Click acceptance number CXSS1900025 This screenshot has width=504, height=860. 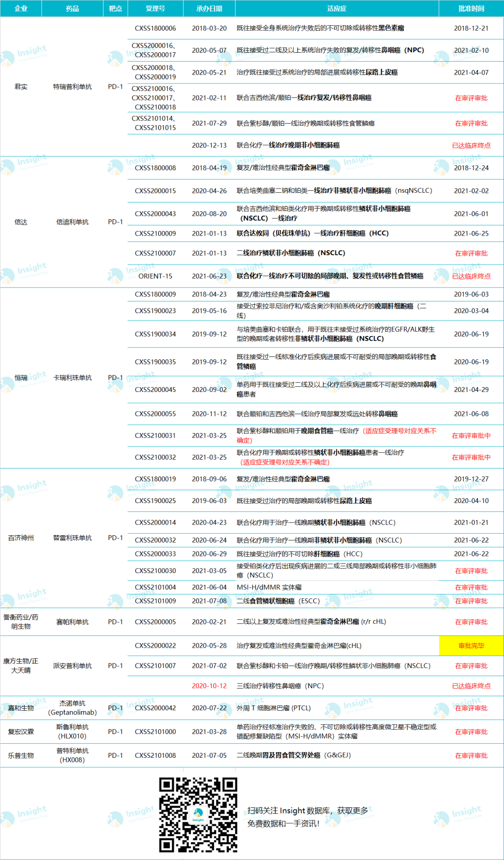[155, 501]
